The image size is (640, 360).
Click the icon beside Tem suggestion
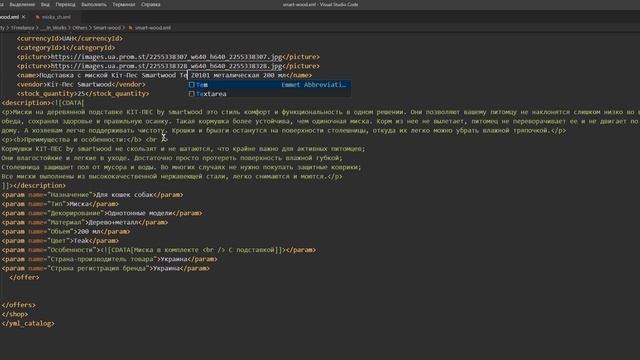coord(191,85)
